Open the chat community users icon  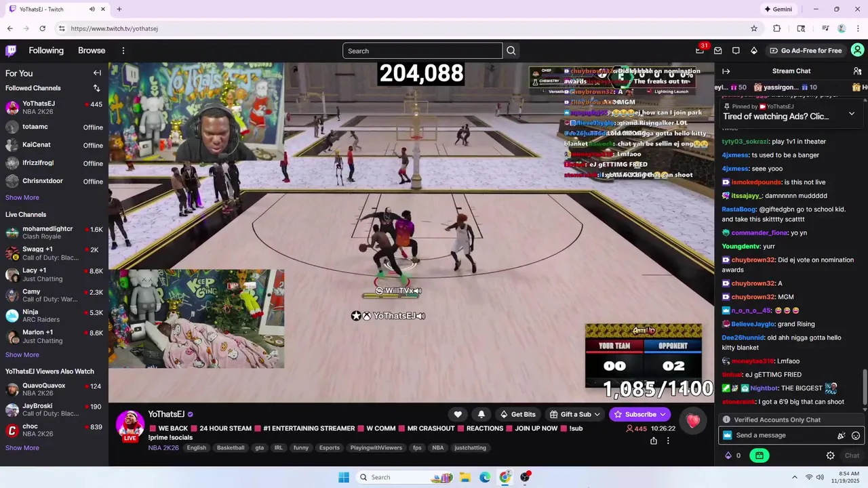(857, 71)
